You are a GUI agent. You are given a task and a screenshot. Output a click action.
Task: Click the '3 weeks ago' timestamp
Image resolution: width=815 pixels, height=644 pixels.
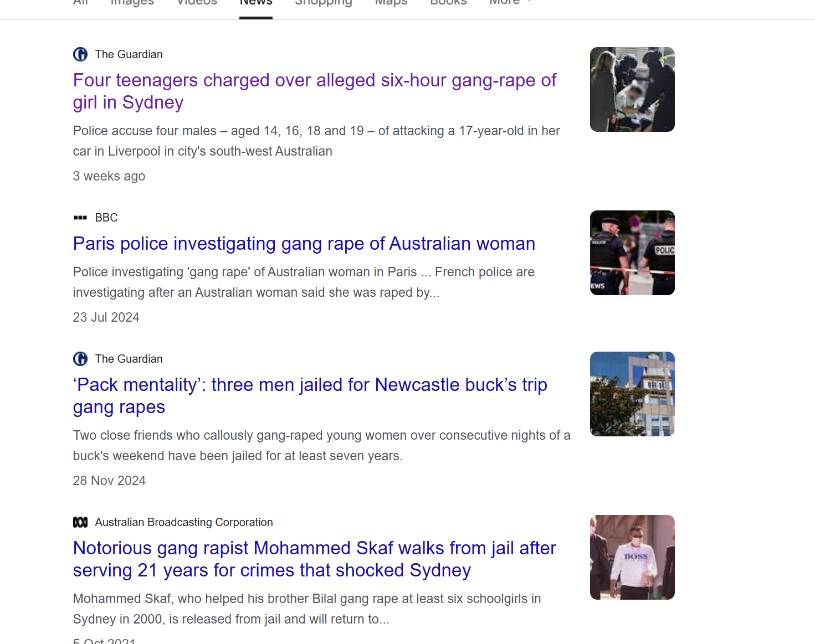(109, 176)
